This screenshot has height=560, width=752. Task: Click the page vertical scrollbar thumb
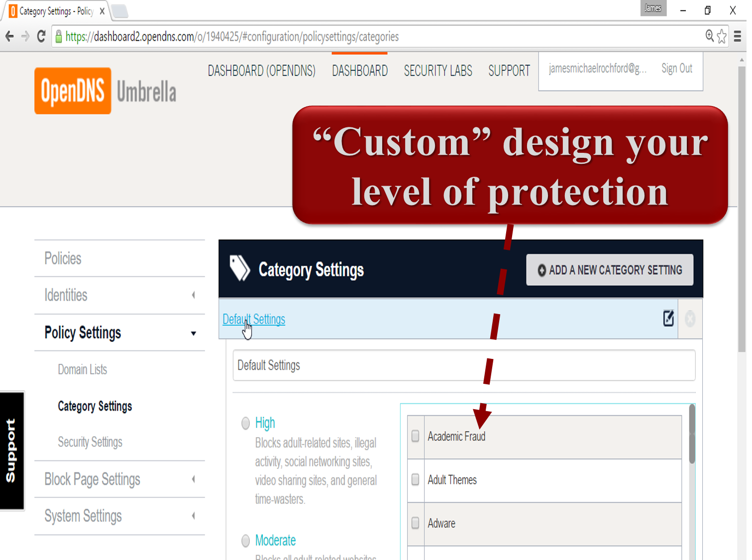(x=742, y=209)
